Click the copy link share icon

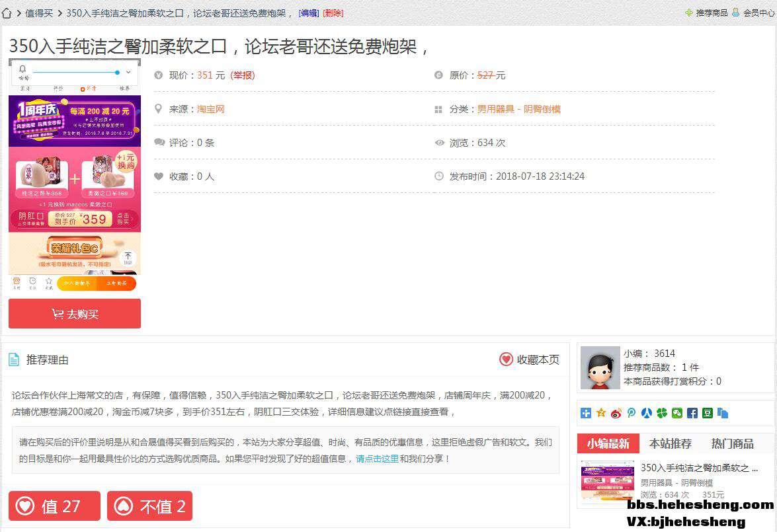pyautogui.click(x=723, y=413)
